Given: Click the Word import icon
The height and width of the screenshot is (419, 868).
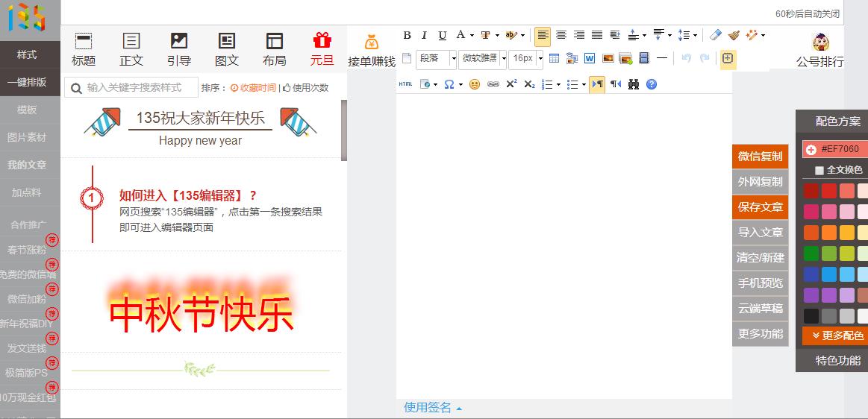Looking at the screenshot, I should 590,58.
